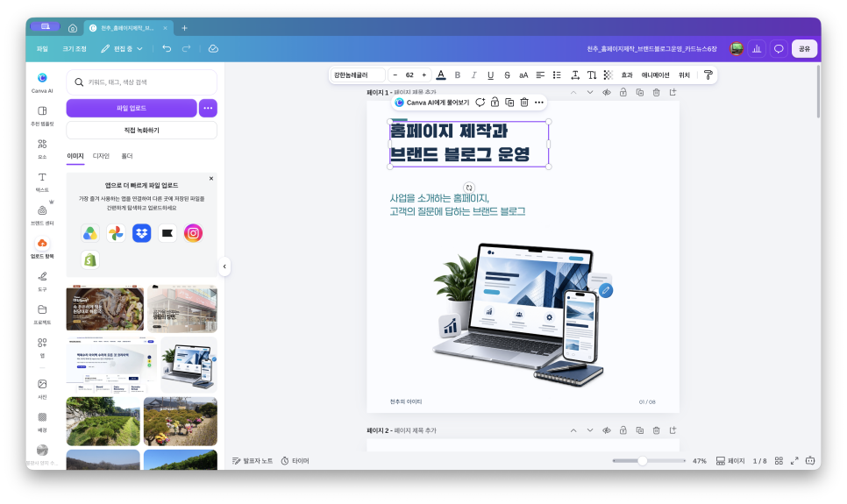The width and height of the screenshot is (847, 504).
Task: Open the 사진 photos panel
Action: [x=42, y=388]
